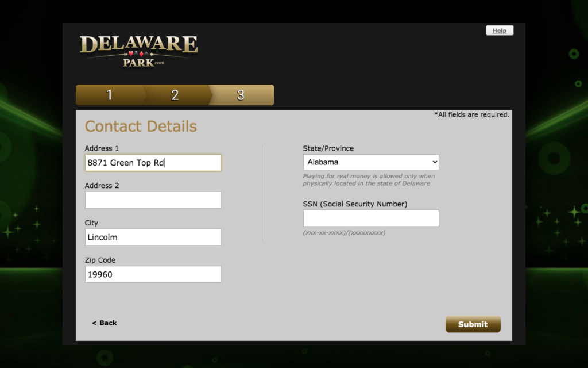Go back with the Back link
Image resolution: width=588 pixels, height=368 pixels.
(105, 323)
